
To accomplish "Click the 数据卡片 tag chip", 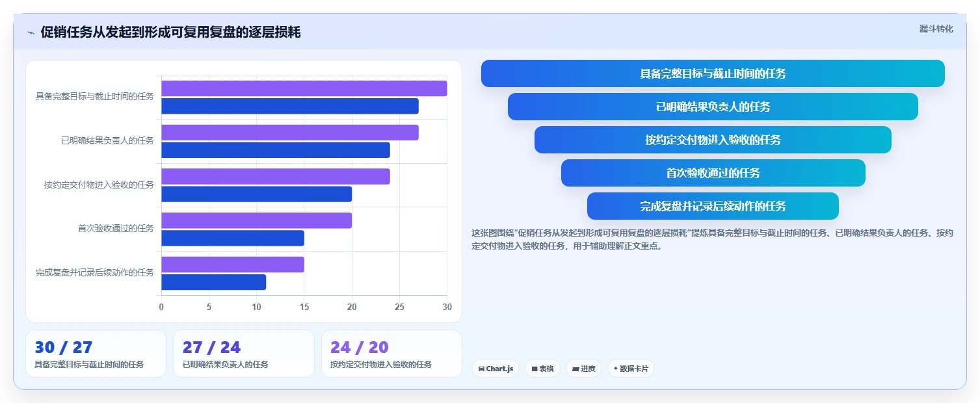I will click(x=631, y=369).
